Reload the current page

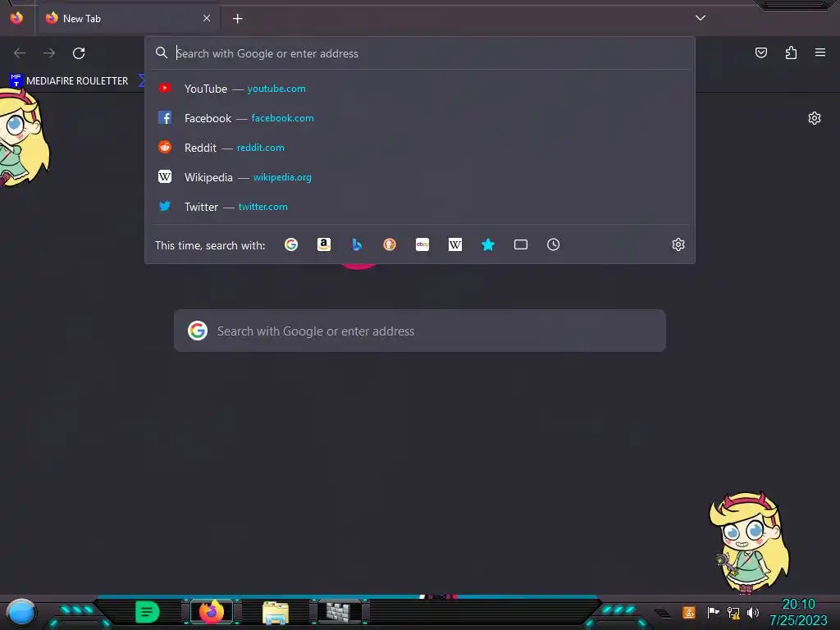coord(79,53)
